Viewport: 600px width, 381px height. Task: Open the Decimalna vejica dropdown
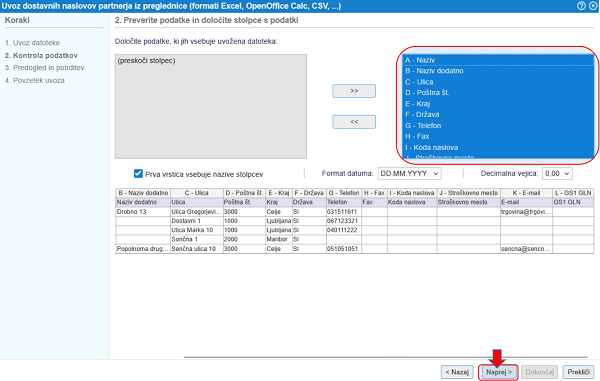[557, 173]
